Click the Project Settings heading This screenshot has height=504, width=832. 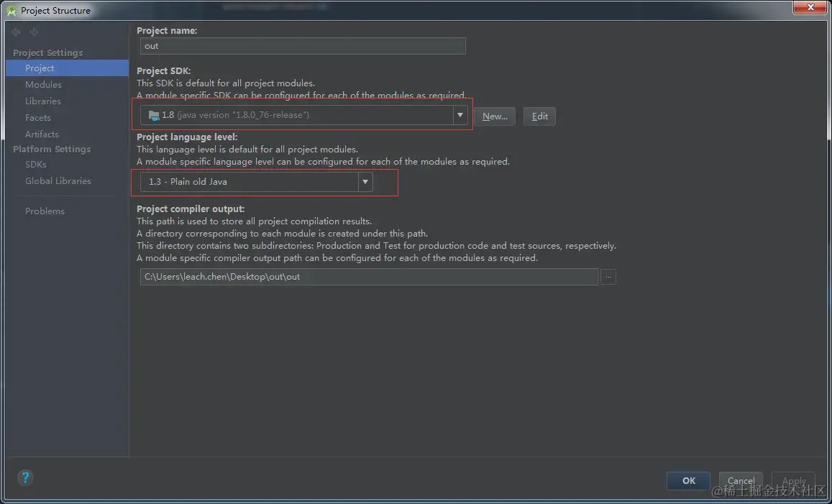pos(47,53)
